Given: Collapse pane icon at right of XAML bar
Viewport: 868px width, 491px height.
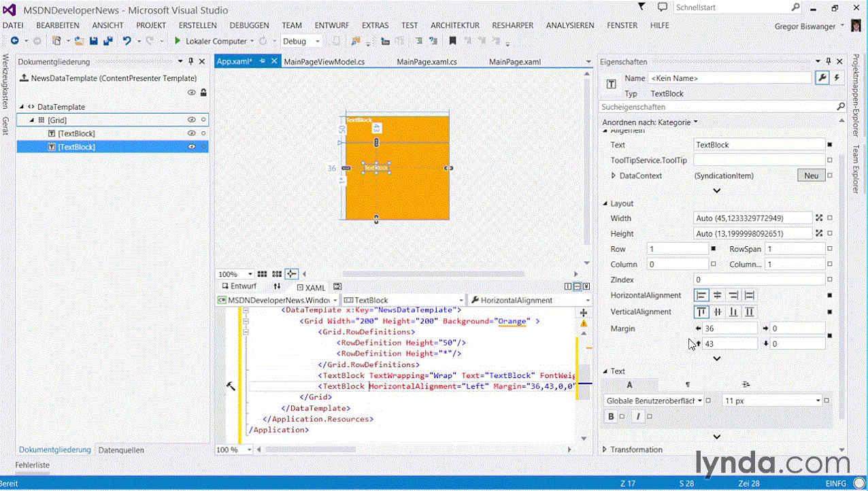Looking at the screenshot, I should (x=586, y=287).
